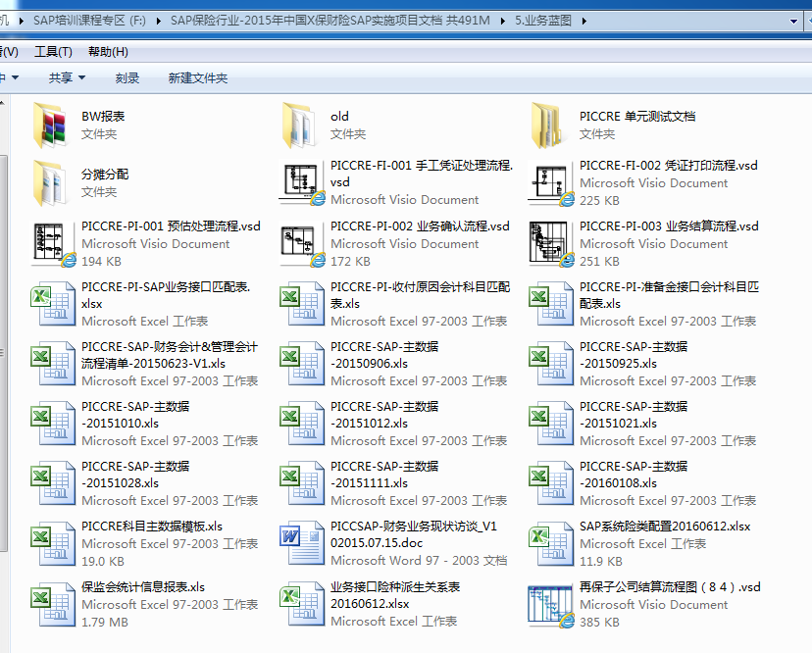Screen dimensions: 812x653
Task: Select SAP系统险类配置20160612.xlsx icon
Action: (551, 544)
